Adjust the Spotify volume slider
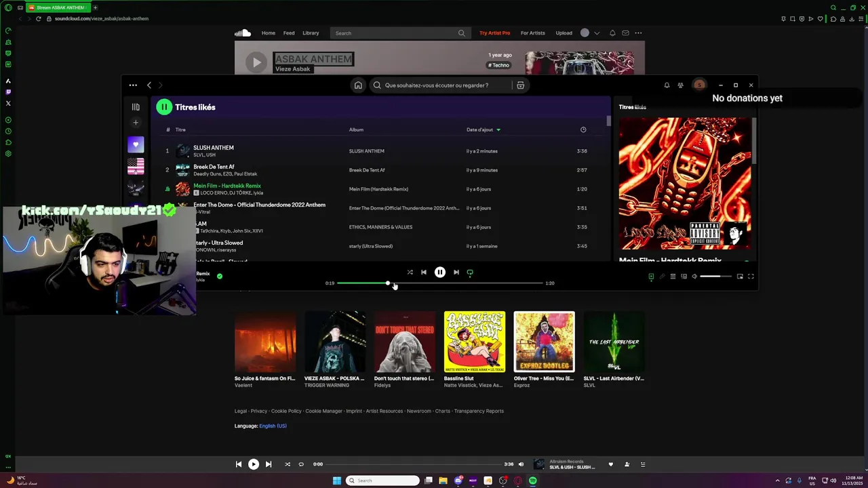Image resolution: width=868 pixels, height=488 pixels. (715, 277)
